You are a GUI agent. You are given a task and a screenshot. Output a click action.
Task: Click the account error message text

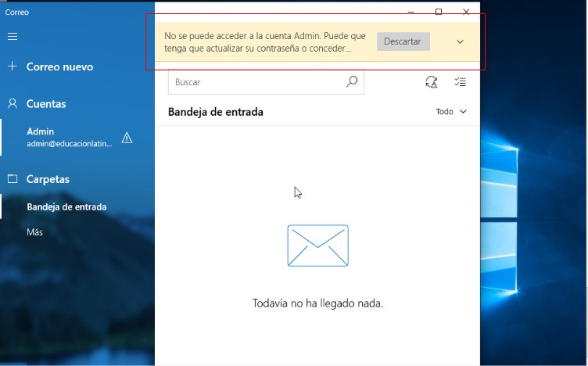[x=265, y=42]
